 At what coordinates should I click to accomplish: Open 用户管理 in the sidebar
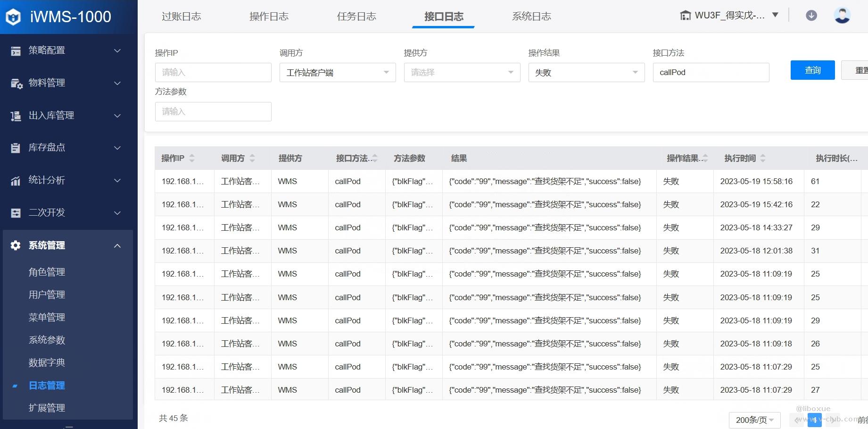pyautogui.click(x=47, y=294)
